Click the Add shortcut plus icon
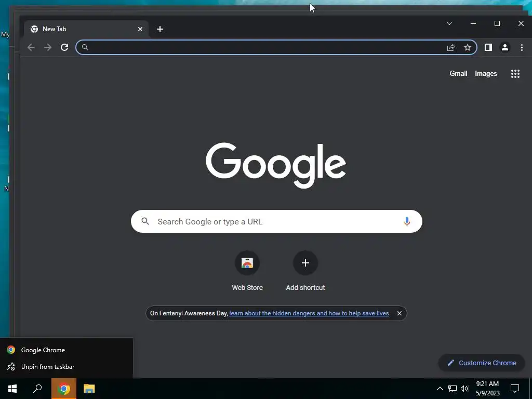This screenshot has width=532, height=399. coord(305,263)
